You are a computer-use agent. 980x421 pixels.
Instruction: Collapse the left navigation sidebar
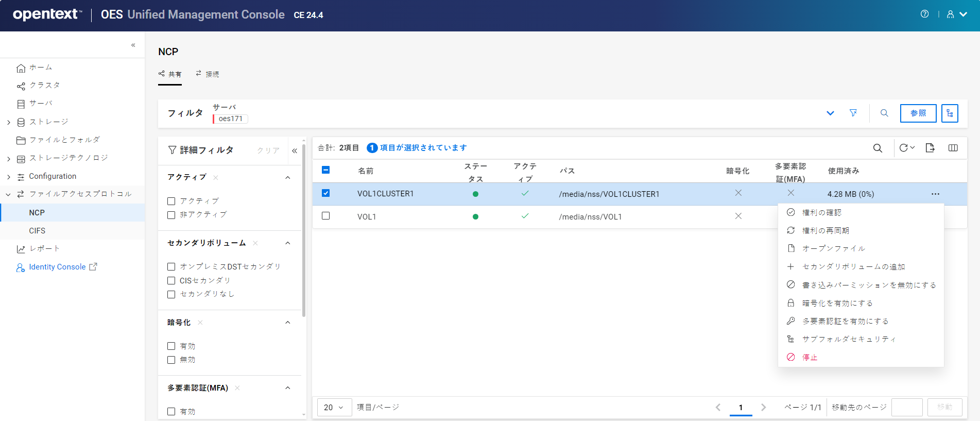coord(133,45)
